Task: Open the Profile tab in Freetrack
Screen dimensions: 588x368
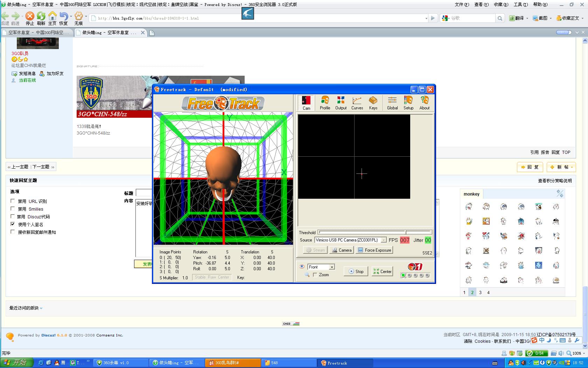Action: click(325, 103)
